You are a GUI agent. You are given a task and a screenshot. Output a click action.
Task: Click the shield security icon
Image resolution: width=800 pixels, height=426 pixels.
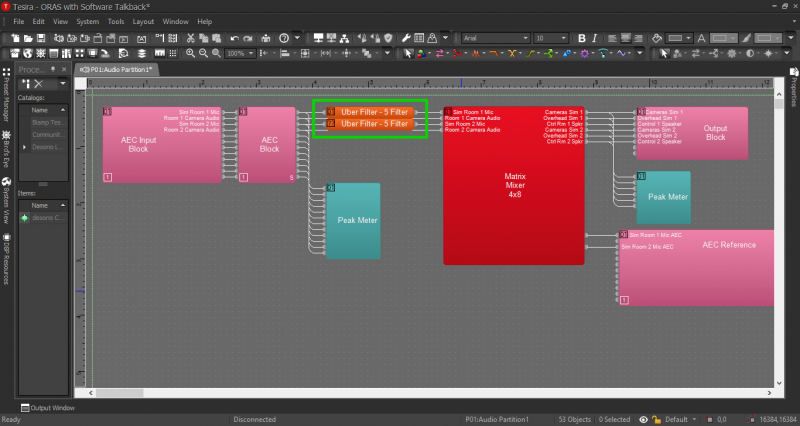[388, 38]
